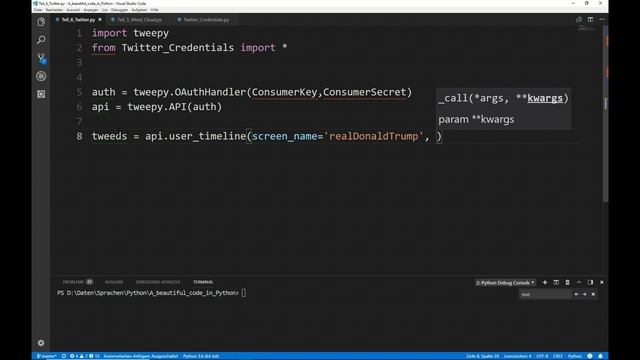Click the terminal find input field
Image resolution: width=640 pixels, height=360 pixels.
click(546, 294)
